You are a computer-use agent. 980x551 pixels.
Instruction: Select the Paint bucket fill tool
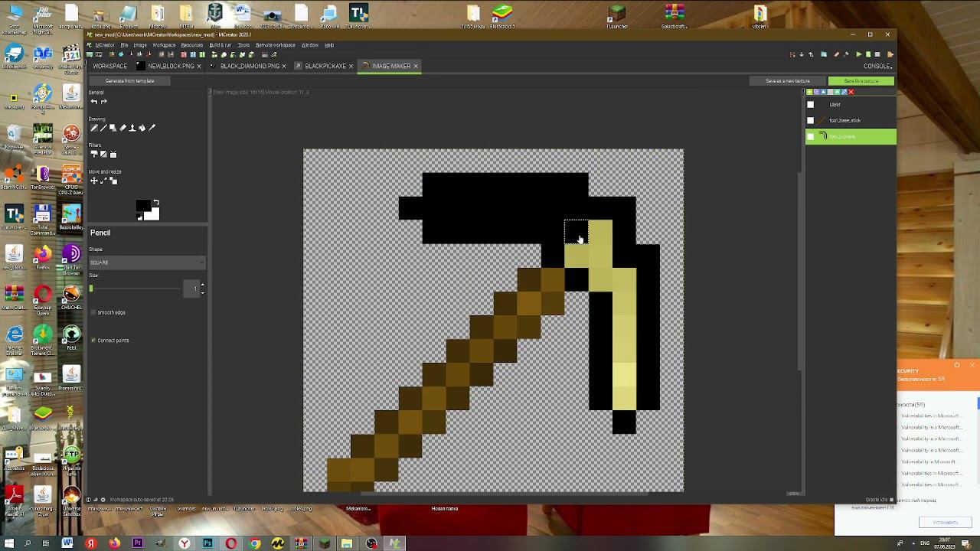pyautogui.click(x=142, y=128)
